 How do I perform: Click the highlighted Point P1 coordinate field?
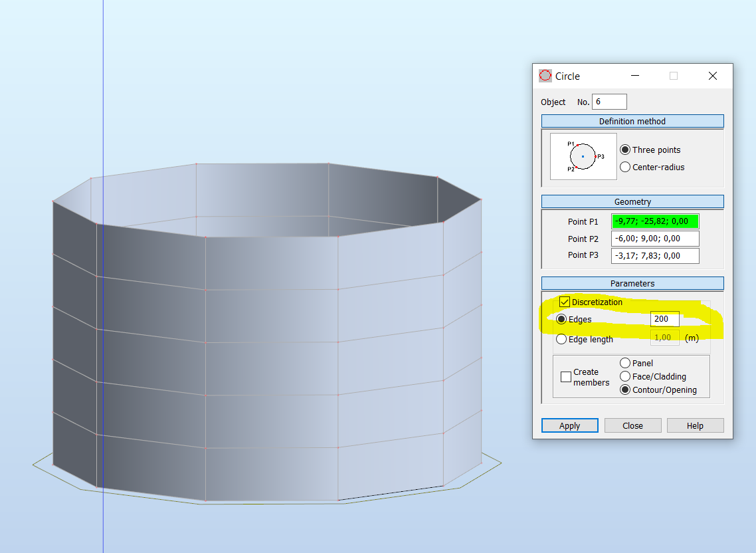[x=654, y=221]
